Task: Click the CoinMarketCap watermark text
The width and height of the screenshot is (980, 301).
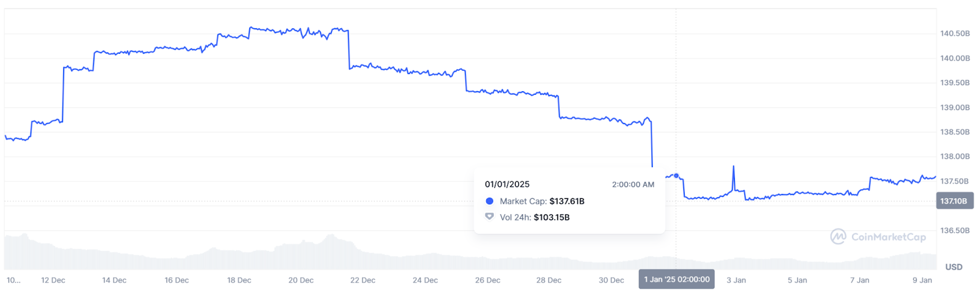Action: [888, 237]
